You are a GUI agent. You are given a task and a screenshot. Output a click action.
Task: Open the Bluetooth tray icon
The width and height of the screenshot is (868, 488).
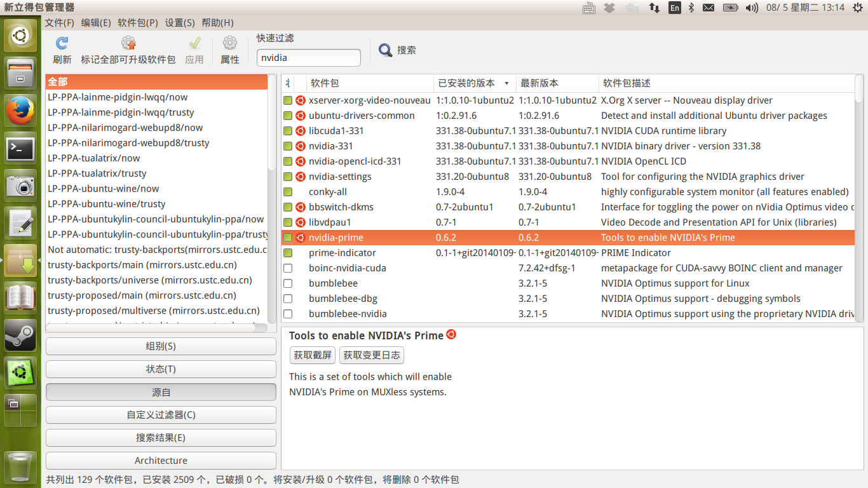click(x=692, y=8)
